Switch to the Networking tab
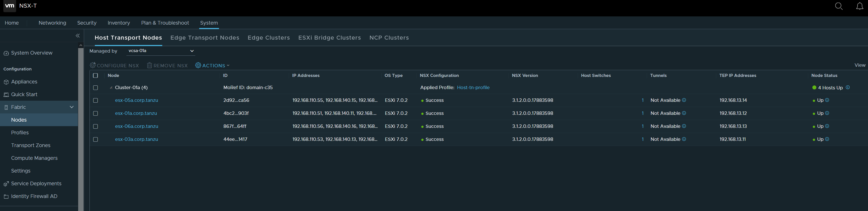868x211 pixels. (x=52, y=23)
